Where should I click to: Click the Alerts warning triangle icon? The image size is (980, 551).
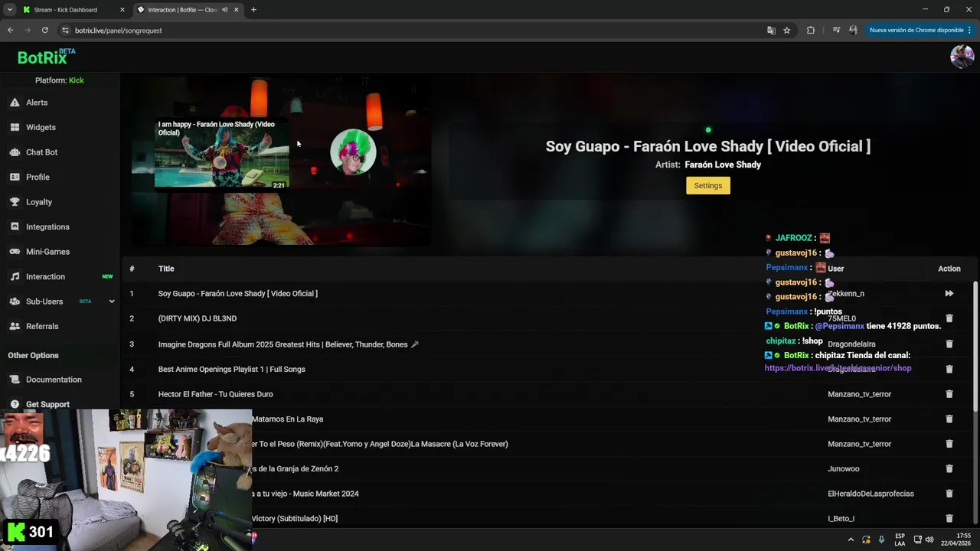15,103
